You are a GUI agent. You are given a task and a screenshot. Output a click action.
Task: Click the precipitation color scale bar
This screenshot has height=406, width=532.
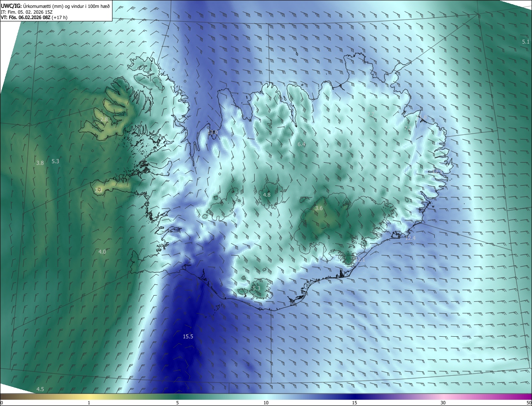point(266,397)
